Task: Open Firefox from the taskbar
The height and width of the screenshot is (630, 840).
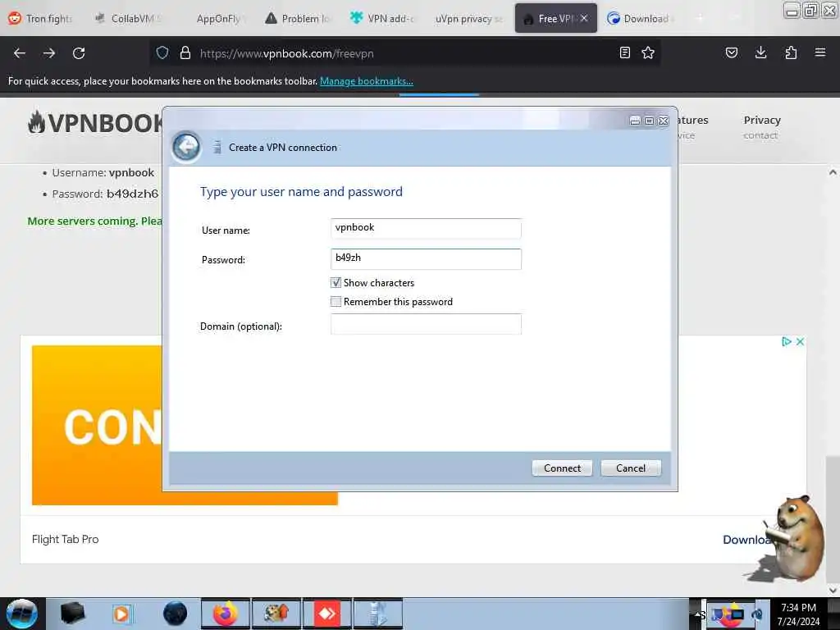Action: 226,614
